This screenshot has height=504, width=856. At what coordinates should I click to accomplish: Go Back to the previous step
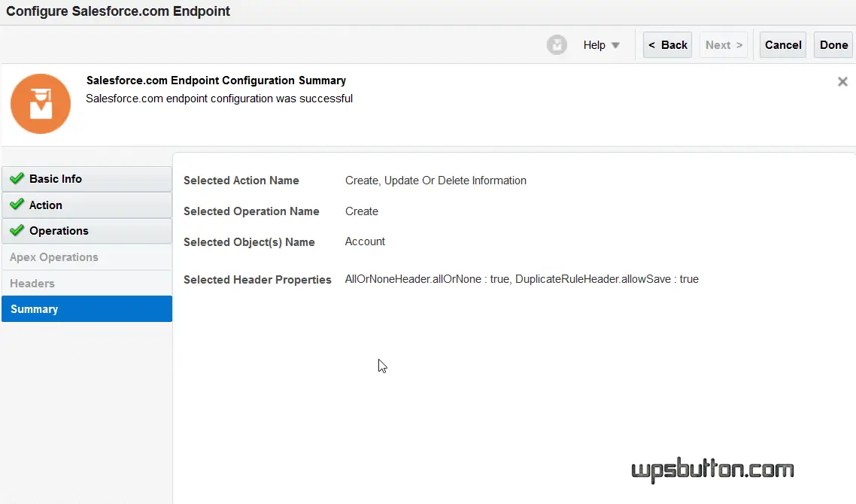tap(667, 45)
